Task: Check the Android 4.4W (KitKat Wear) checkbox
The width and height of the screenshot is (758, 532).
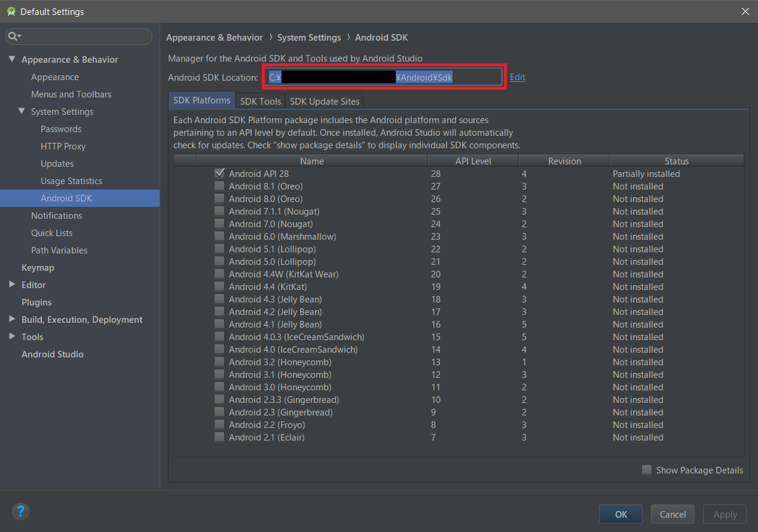Action: 219,274
